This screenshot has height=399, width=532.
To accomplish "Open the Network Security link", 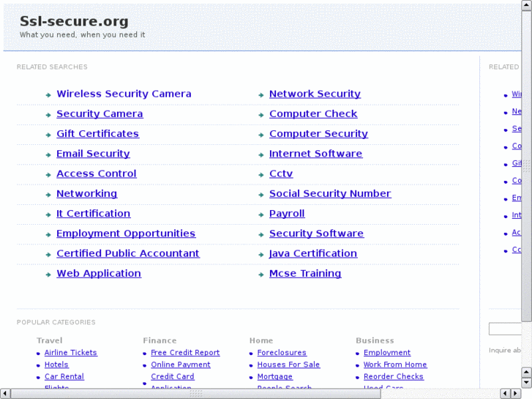I will pyautogui.click(x=315, y=94).
